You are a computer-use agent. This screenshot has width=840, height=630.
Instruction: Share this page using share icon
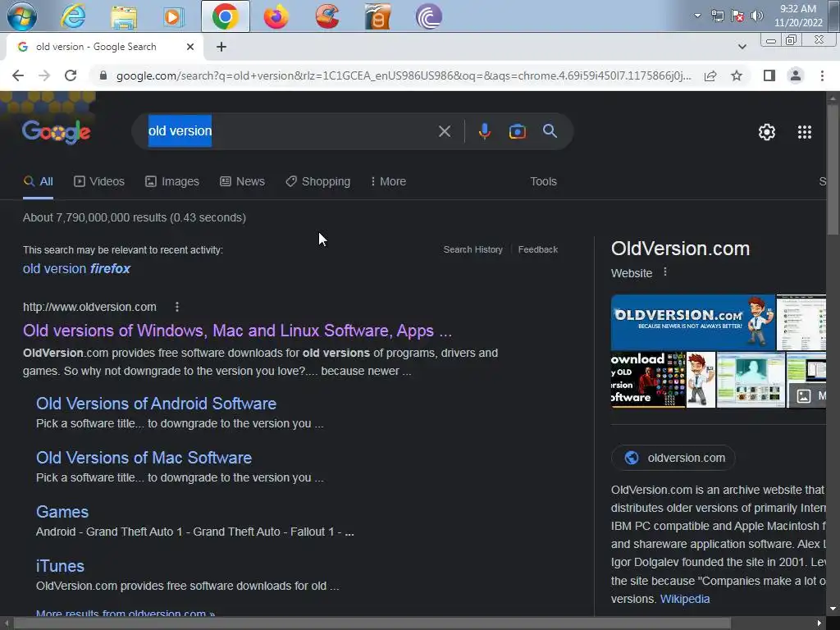(x=710, y=75)
